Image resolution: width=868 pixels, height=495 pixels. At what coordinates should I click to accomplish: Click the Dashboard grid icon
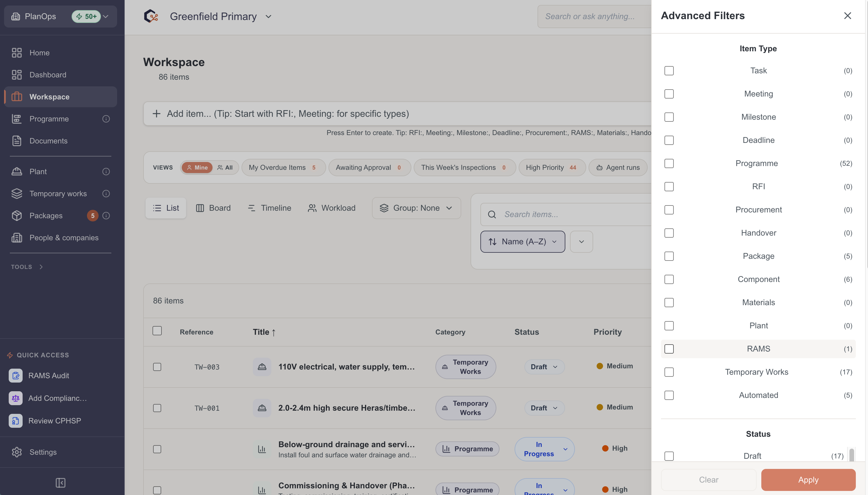(17, 75)
